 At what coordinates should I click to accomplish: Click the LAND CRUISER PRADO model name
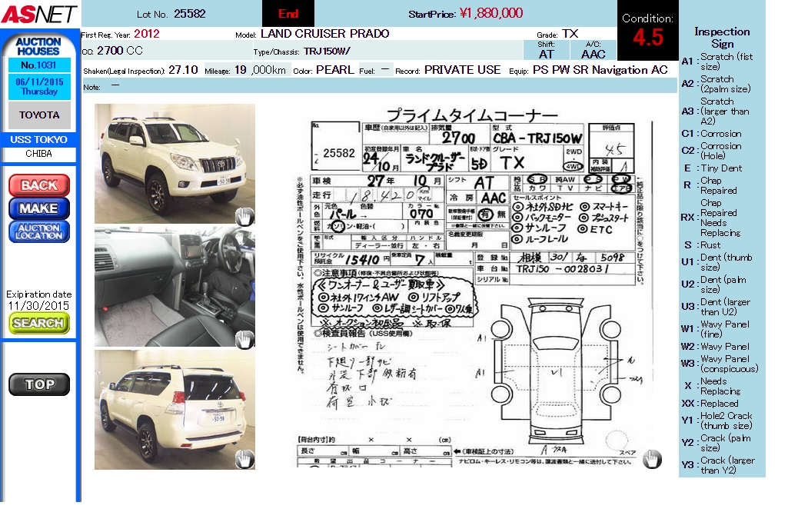tap(324, 34)
